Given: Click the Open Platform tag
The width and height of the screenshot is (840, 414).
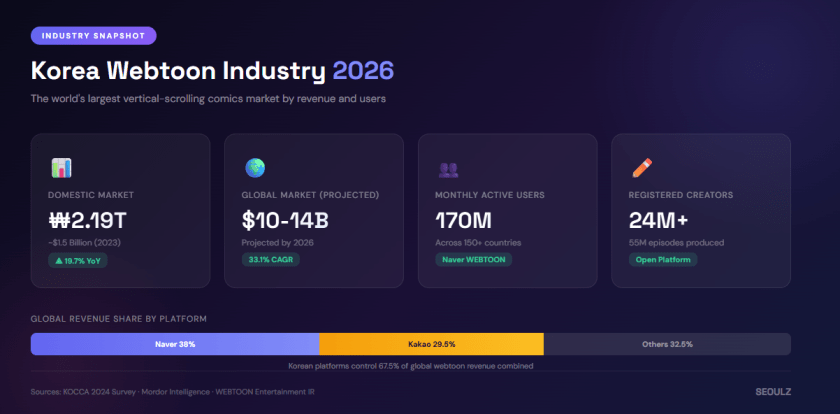Looking at the screenshot, I should pos(663,260).
